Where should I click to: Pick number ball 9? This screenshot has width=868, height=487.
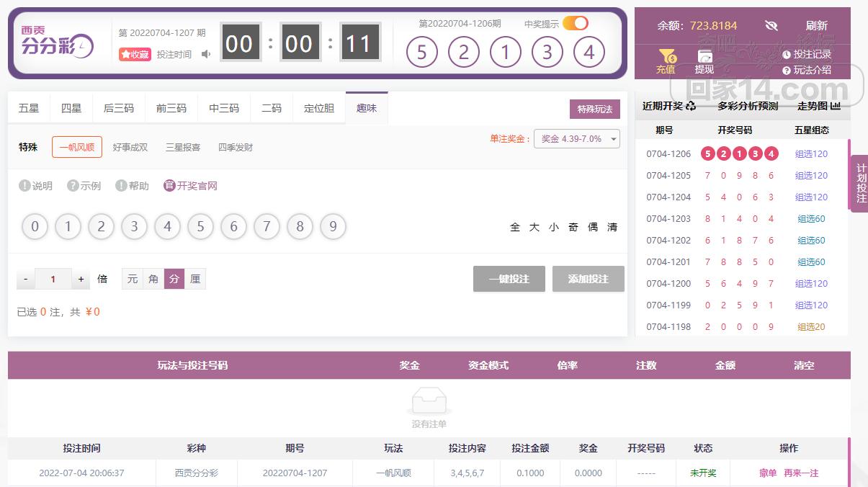(x=333, y=227)
